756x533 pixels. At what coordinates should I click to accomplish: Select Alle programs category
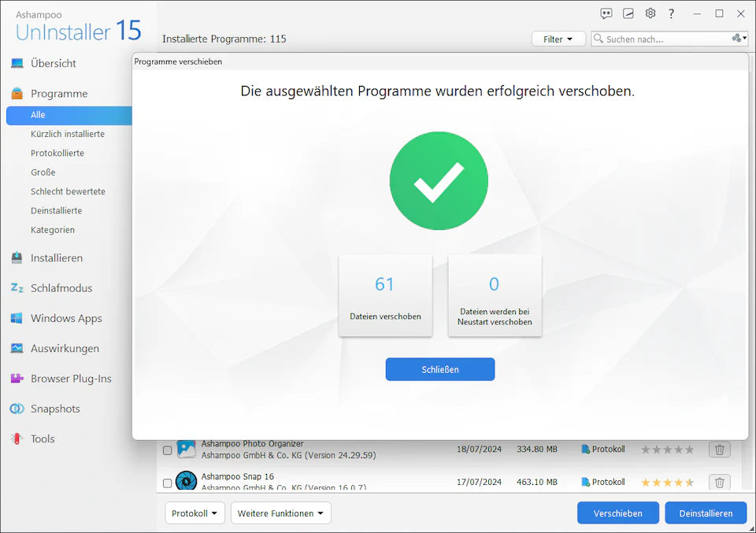click(x=69, y=115)
